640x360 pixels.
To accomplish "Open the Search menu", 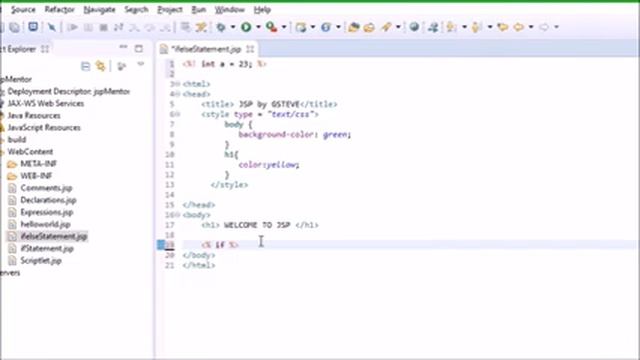I will pos(136,9).
